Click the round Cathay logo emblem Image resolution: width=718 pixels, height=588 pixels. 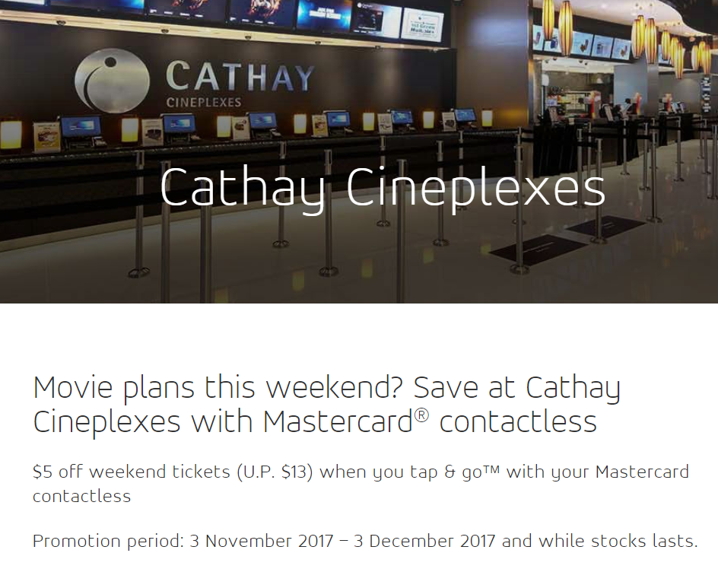[113, 81]
